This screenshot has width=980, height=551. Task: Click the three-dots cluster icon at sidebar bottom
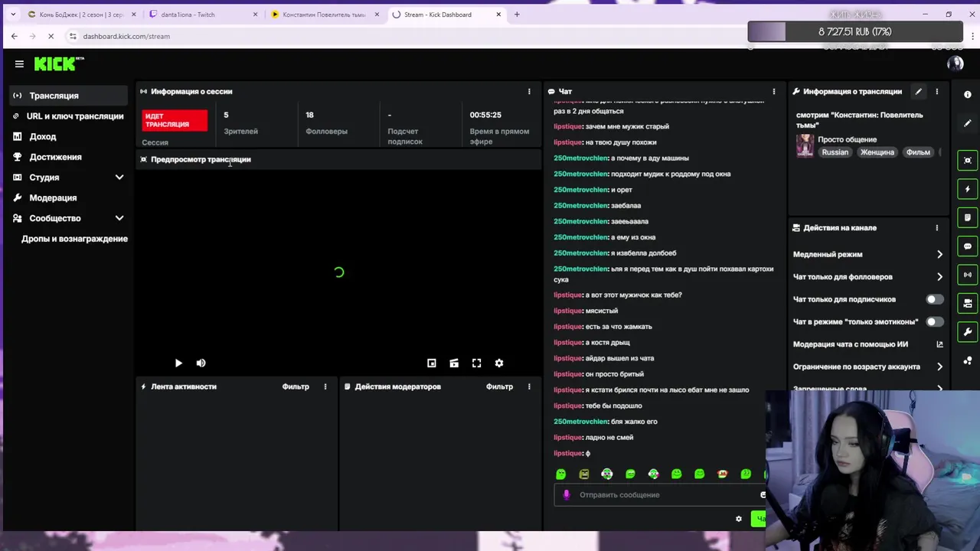[968, 360]
